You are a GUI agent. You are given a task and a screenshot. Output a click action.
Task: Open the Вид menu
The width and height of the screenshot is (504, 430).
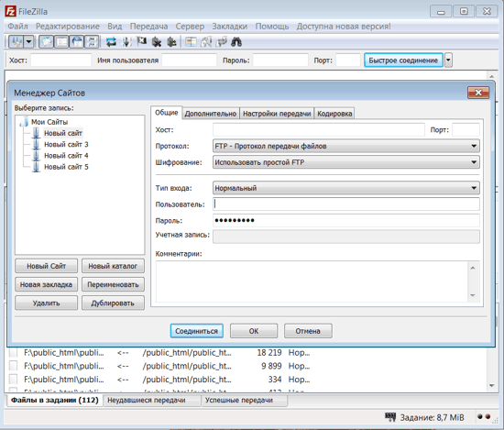115,26
